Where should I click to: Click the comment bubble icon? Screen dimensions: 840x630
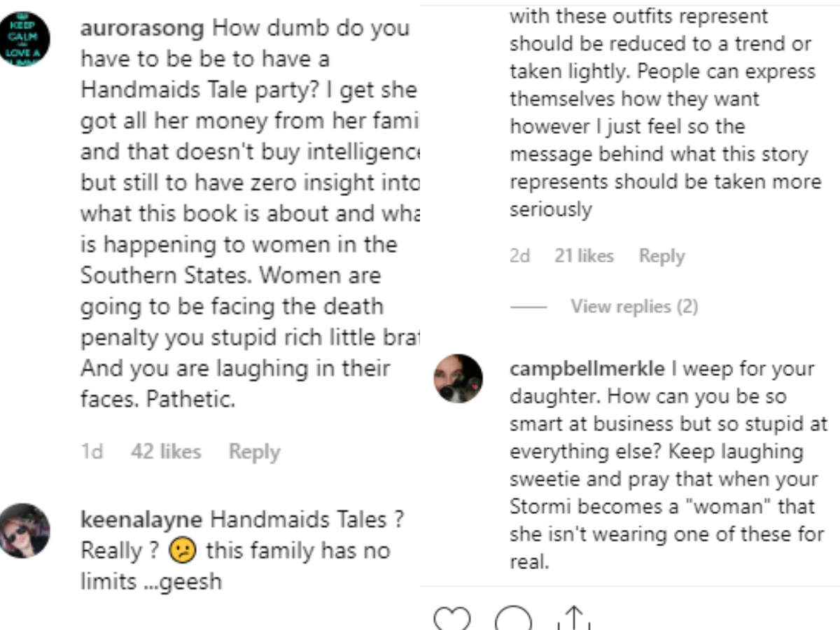[x=513, y=620]
